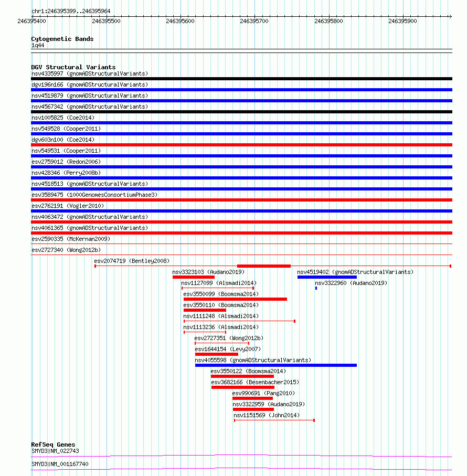Click the 246395800 ruler position label

[328, 21]
